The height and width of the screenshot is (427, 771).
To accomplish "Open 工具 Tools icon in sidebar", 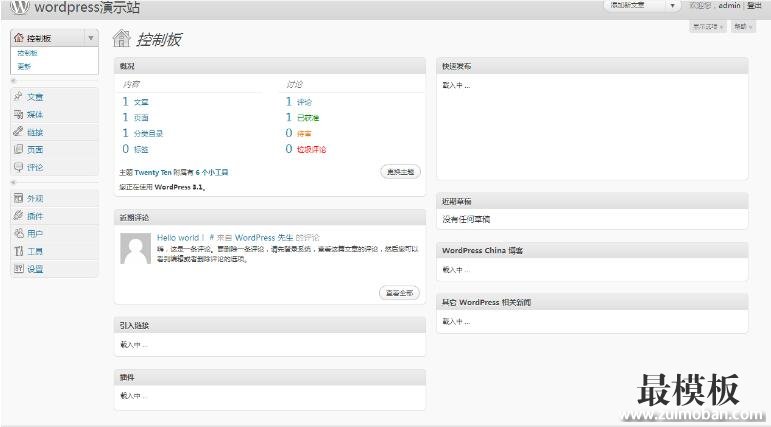I will pos(18,251).
